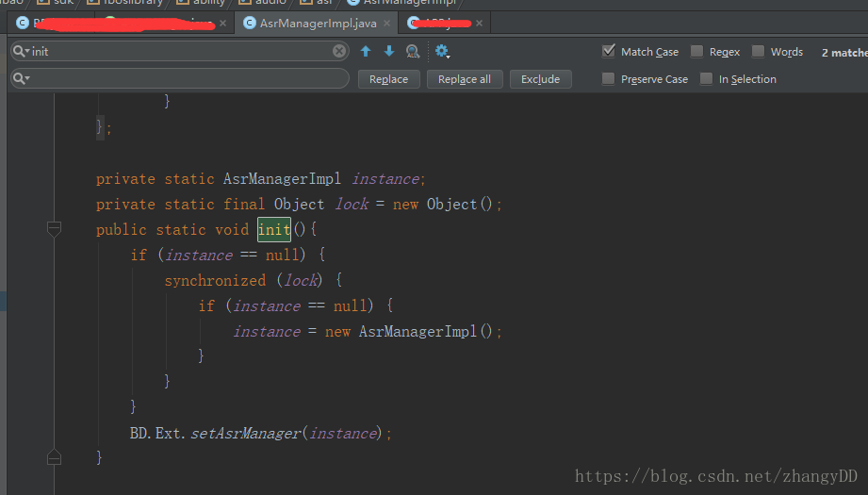This screenshot has height=495, width=868.
Task: Click the Replace all button
Action: 465,79
